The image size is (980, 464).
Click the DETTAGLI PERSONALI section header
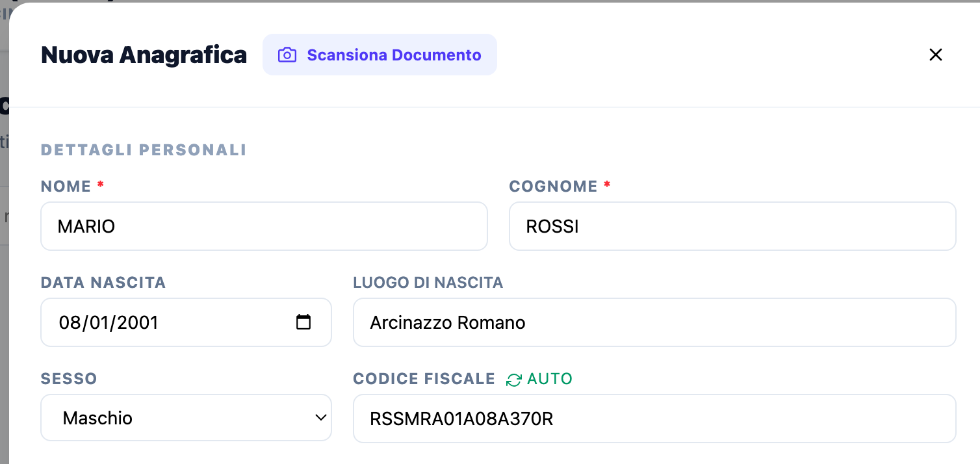(x=144, y=149)
